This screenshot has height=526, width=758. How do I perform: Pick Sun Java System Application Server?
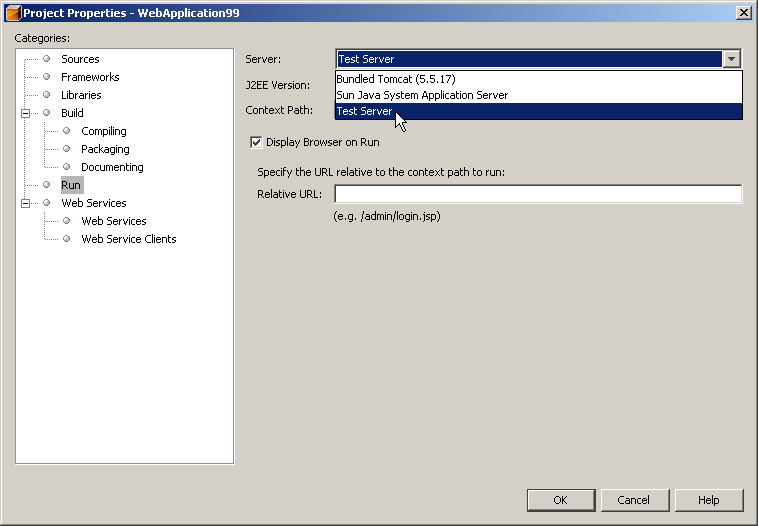tap(422, 95)
